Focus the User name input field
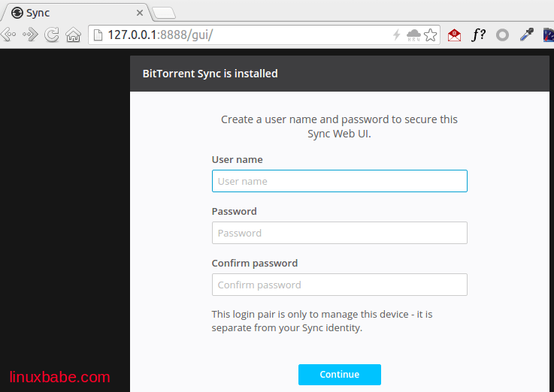Image resolution: width=554 pixels, height=392 pixels. coord(339,181)
